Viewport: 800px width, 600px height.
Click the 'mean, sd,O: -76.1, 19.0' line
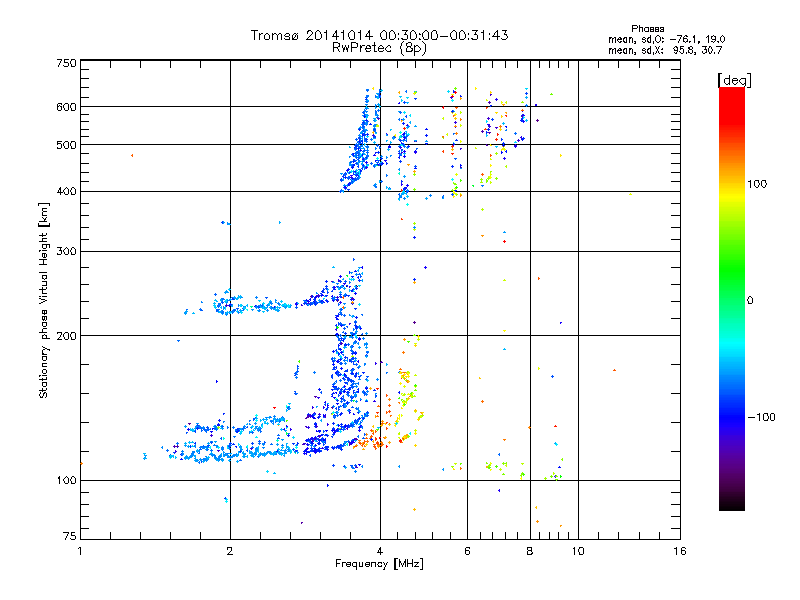pos(666,39)
